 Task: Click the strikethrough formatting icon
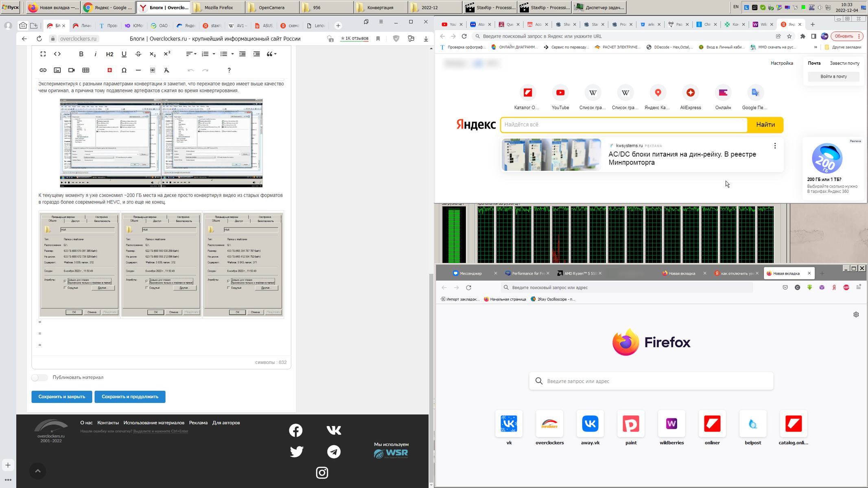coord(138,54)
